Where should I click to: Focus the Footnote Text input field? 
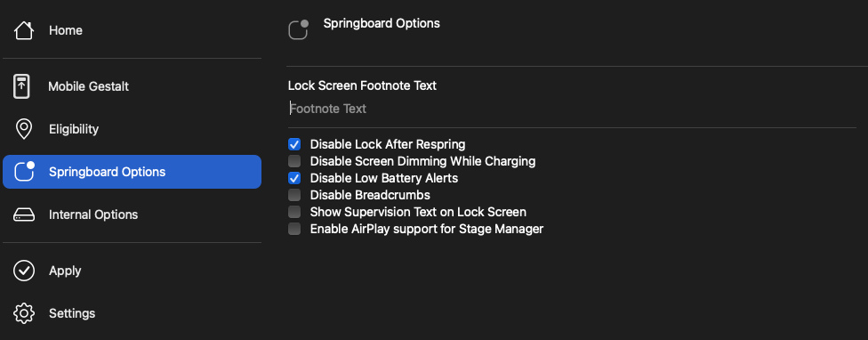click(572, 109)
